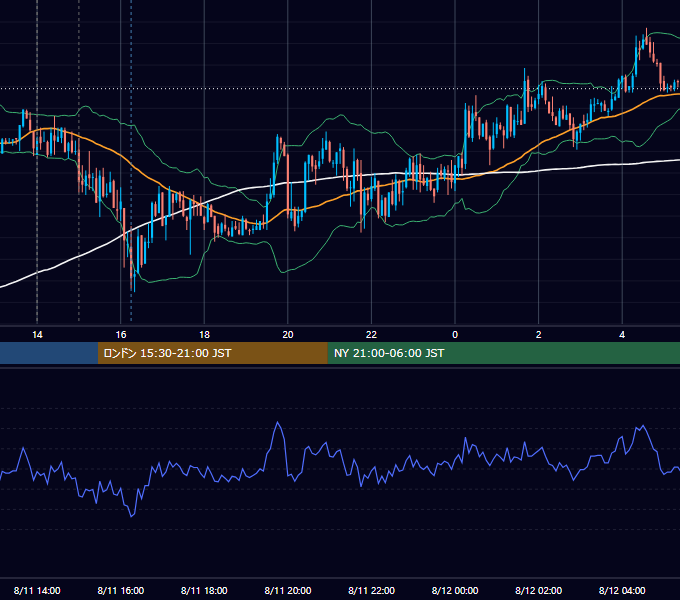
Task: Click the 8/11 16:00 time label
Action: (121, 590)
